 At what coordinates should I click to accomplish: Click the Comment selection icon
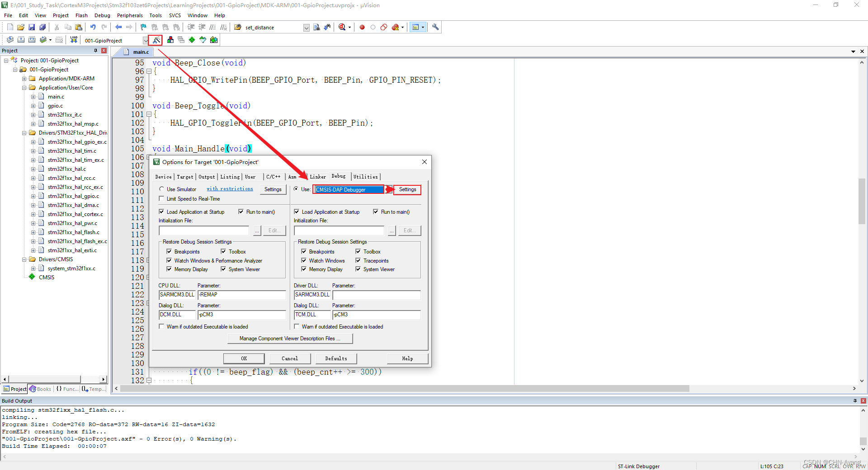point(212,27)
